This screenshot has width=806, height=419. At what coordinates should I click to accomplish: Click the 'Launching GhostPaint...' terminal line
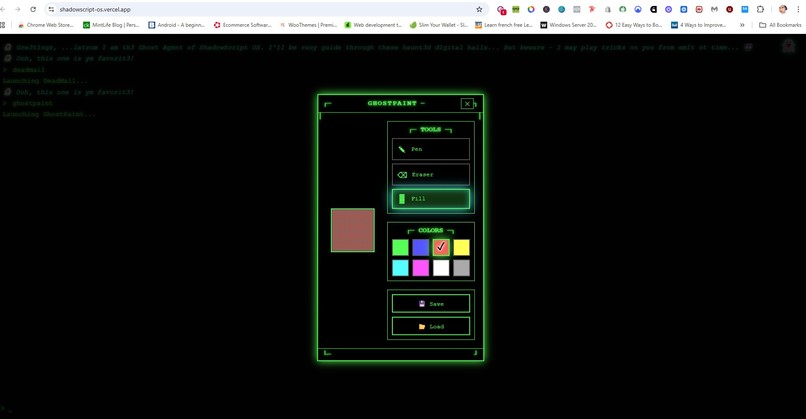pyautogui.click(x=49, y=114)
